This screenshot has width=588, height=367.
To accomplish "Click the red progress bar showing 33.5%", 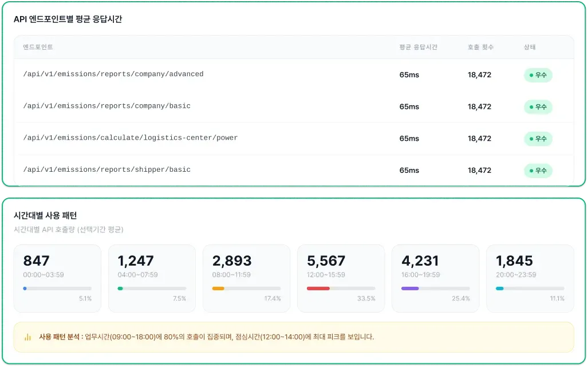I will coord(341,289).
